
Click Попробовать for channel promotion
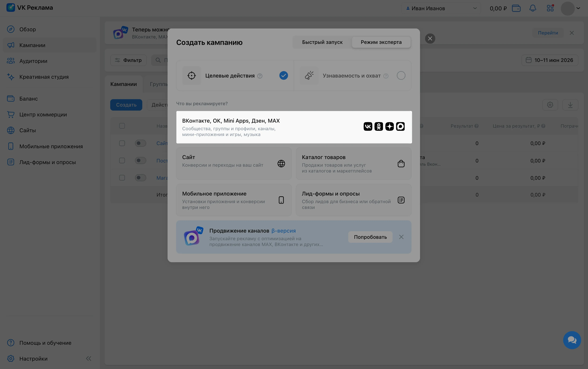[370, 237]
